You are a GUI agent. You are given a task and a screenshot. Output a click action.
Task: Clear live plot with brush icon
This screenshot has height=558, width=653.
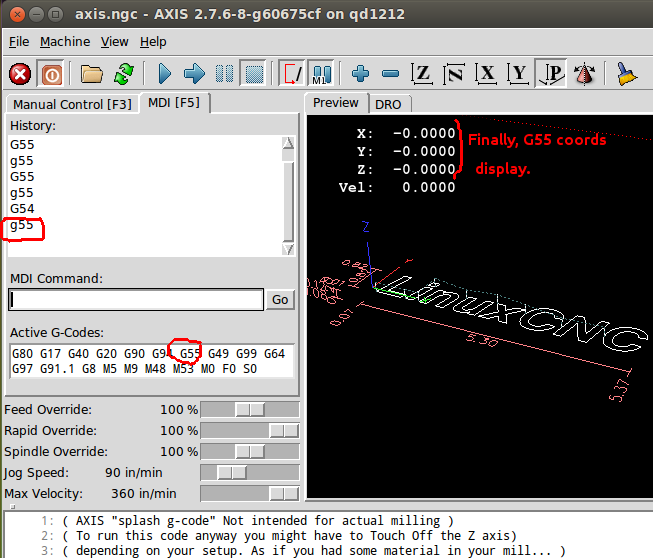[x=625, y=74]
